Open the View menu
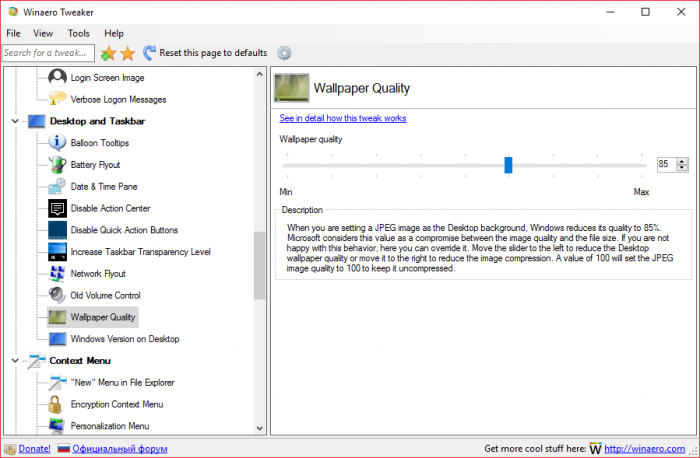Screen dimensions: 700x458 (43, 33)
